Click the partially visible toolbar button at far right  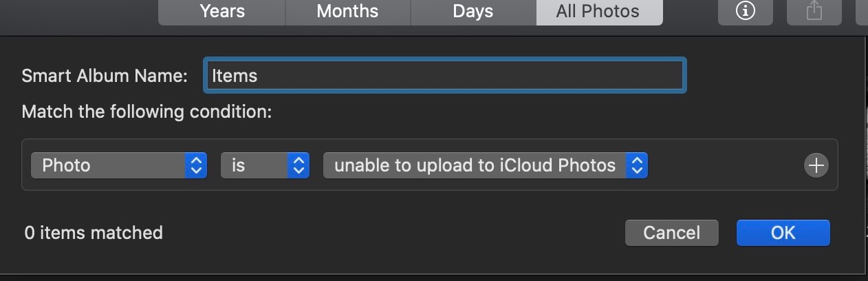862,12
